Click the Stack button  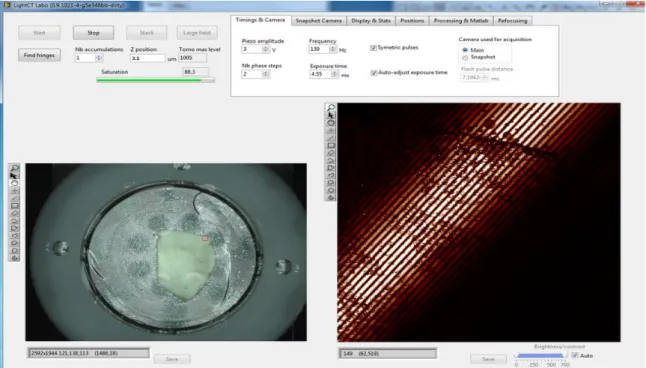[146, 33]
